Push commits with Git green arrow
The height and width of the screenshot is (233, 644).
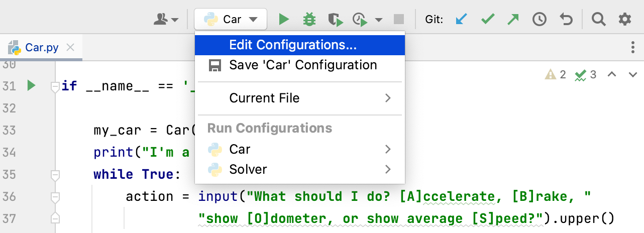coord(513,20)
